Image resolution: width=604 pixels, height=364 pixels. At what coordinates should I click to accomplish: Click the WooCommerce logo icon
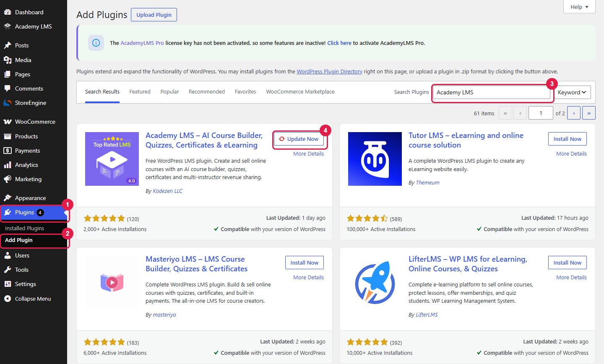pyautogui.click(x=8, y=122)
